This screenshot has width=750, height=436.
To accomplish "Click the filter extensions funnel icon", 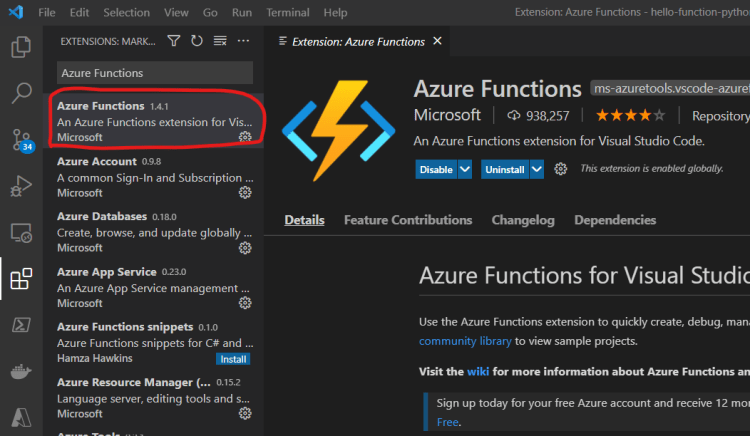I will [x=174, y=41].
